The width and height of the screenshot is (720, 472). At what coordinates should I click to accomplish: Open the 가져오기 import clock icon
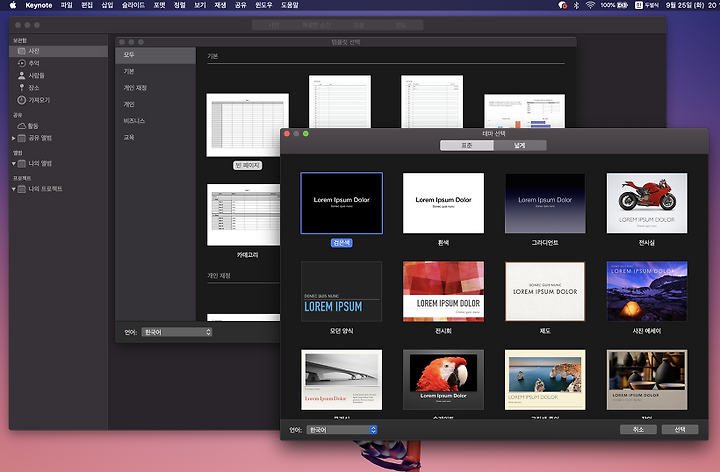point(21,100)
